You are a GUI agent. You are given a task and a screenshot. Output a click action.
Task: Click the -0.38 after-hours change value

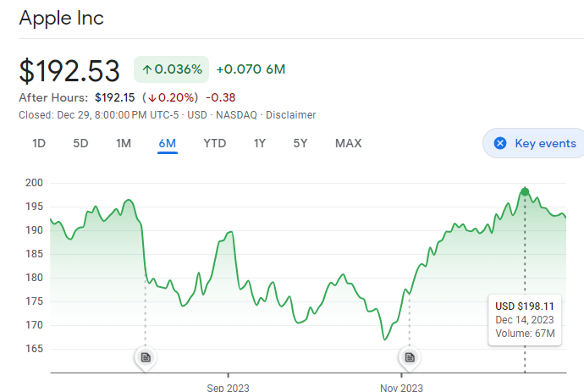pos(221,97)
